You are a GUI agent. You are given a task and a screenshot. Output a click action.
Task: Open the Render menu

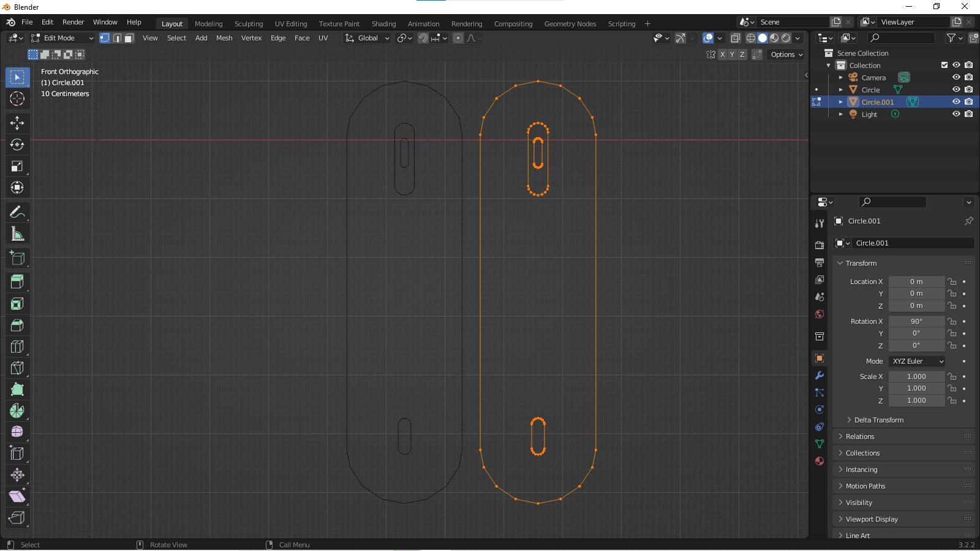pos(73,22)
